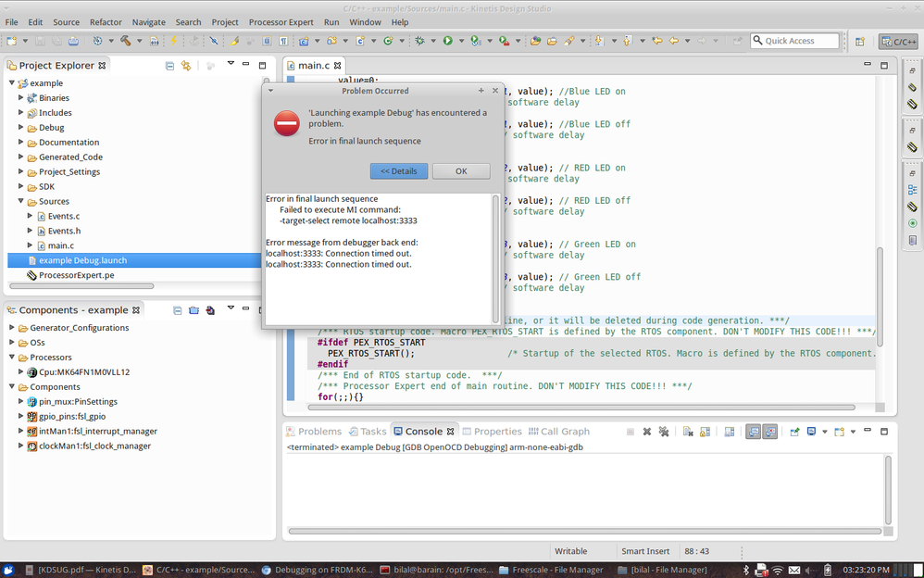Image resolution: width=924 pixels, height=578 pixels.
Task: Toggle Skip All Breakpoints icon
Action: point(213,41)
